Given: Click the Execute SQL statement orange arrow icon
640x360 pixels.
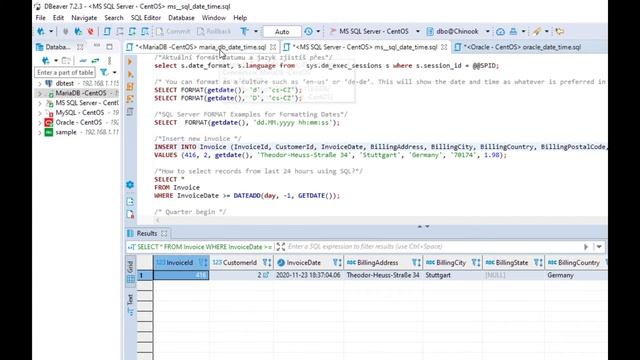Looking at the screenshot, I should [130, 62].
